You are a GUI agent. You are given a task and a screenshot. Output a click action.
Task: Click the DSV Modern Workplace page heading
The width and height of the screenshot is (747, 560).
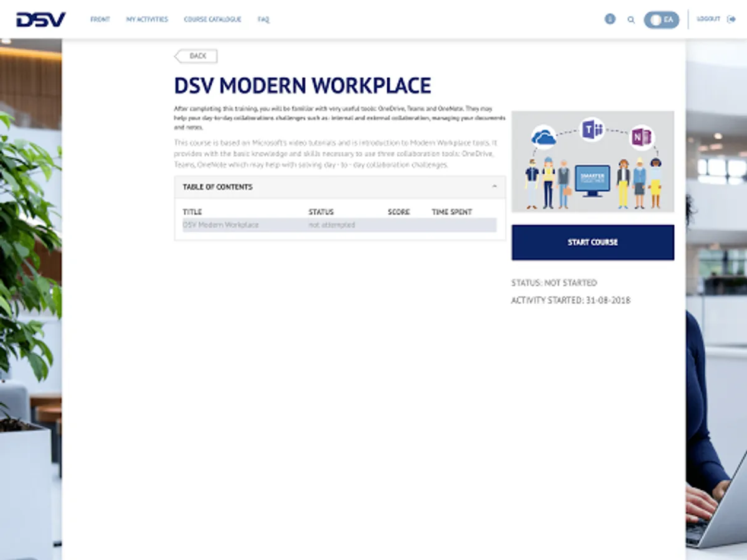[x=303, y=85]
